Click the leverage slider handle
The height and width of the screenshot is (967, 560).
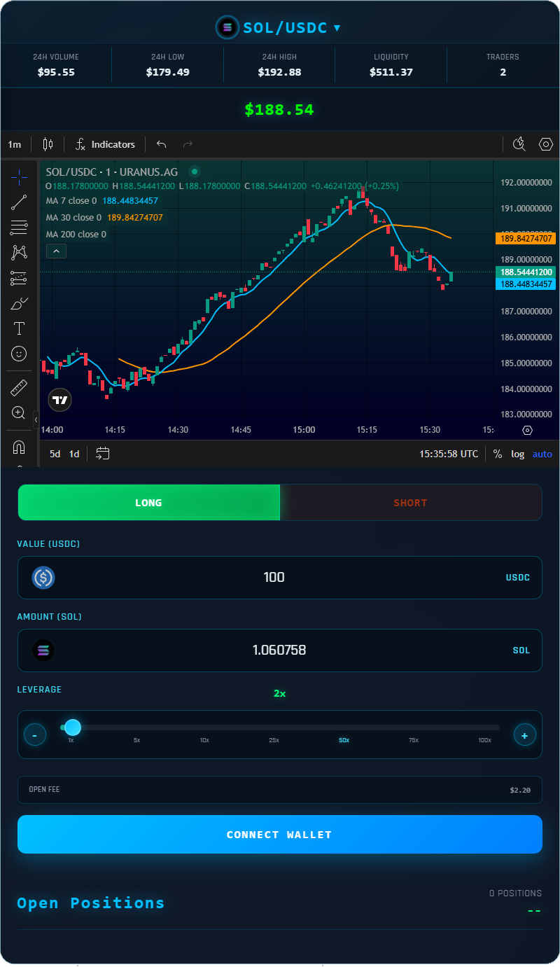[73, 728]
